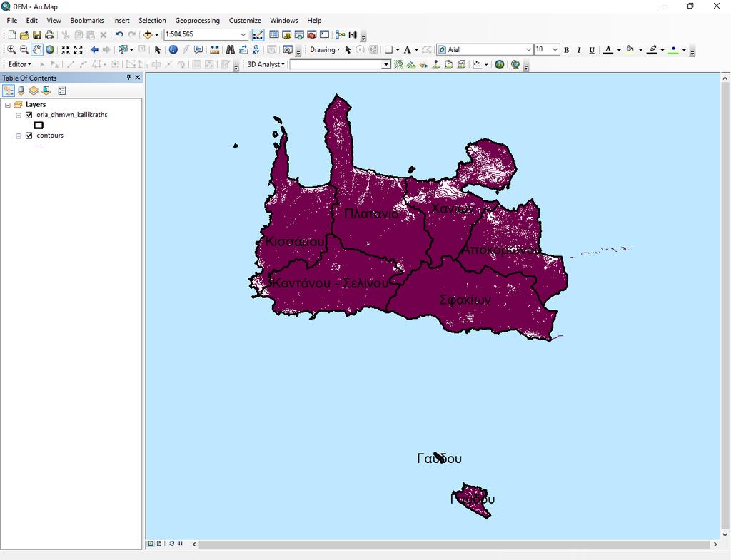Launch the ArcScene icon on 3D Analyst toolbar
Image resolution: width=731 pixels, height=560 pixels.
pos(499,64)
